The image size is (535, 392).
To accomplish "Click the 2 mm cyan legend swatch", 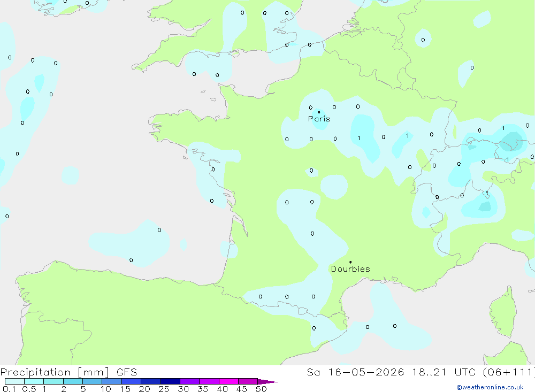I will click(x=73, y=381).
